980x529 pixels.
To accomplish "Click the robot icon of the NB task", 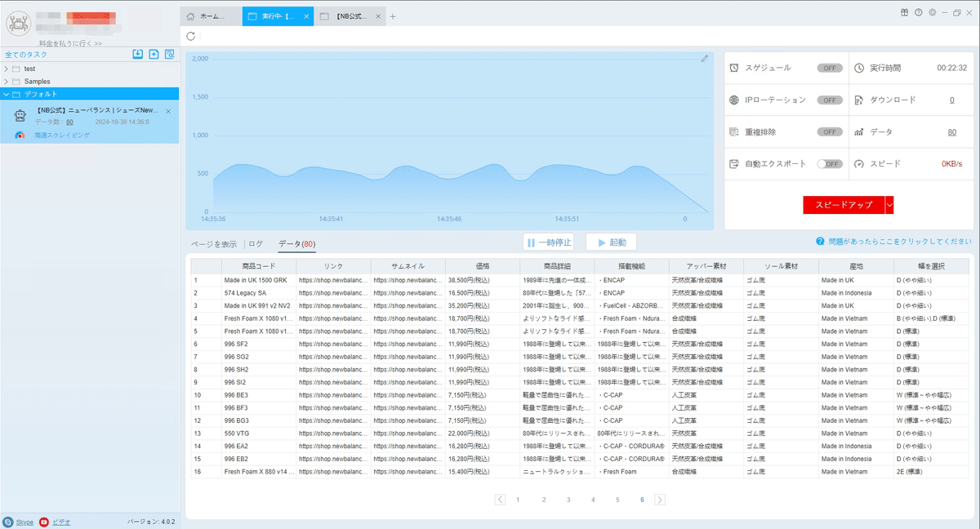I will pos(20,115).
